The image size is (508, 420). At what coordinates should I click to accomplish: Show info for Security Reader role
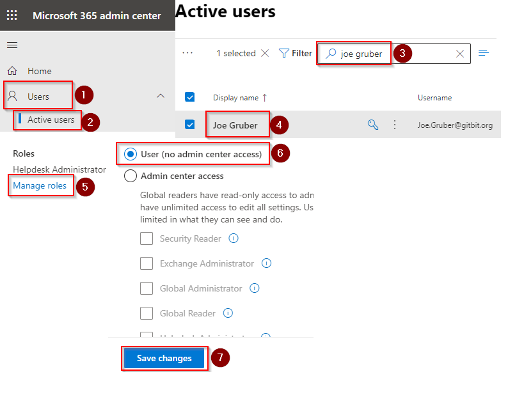234,238
